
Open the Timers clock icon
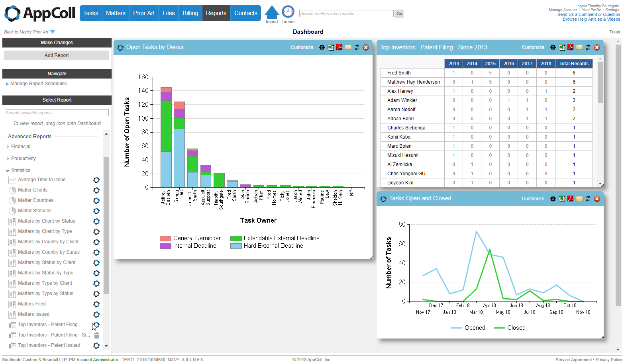pyautogui.click(x=288, y=12)
